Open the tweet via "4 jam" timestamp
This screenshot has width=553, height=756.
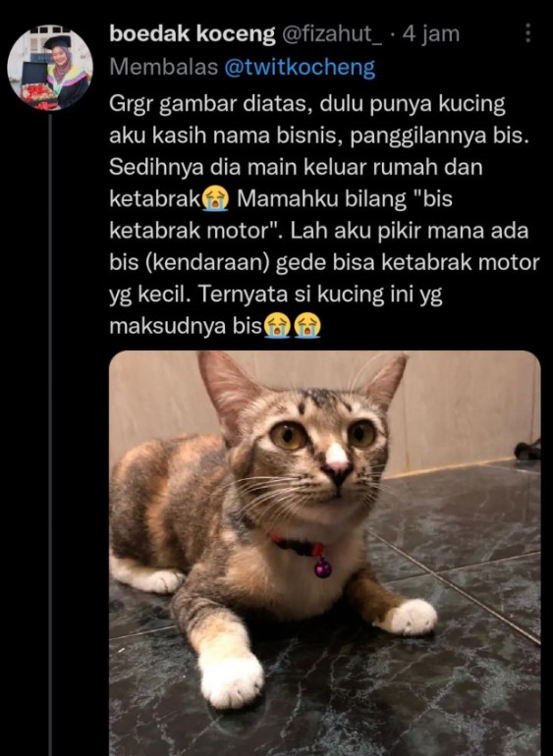431,33
